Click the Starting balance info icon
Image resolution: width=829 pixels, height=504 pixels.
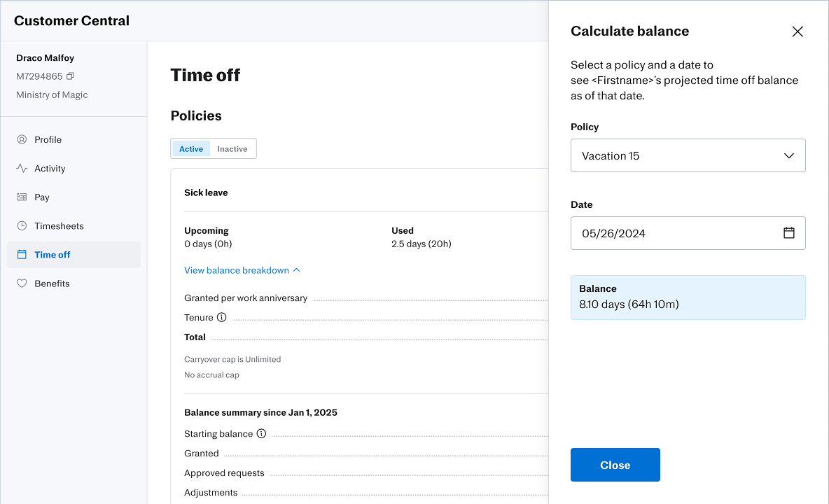(261, 433)
